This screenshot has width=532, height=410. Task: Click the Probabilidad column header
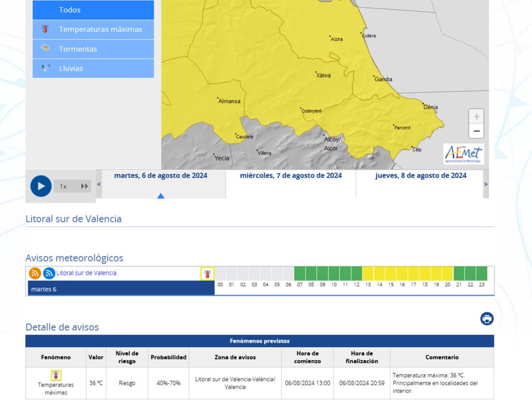click(168, 357)
